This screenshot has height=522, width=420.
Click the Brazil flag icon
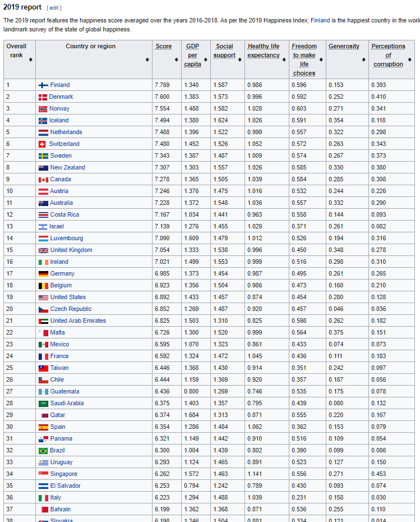[x=43, y=451]
